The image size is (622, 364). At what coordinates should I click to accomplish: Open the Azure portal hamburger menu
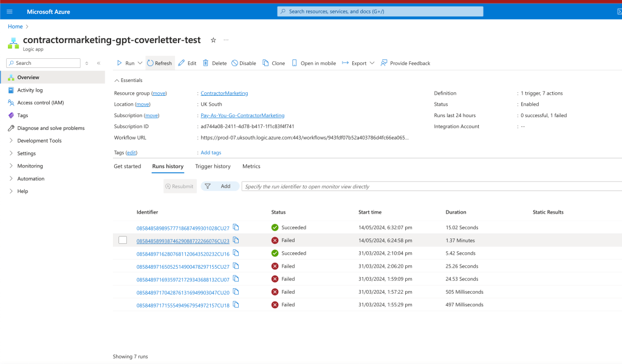point(10,12)
